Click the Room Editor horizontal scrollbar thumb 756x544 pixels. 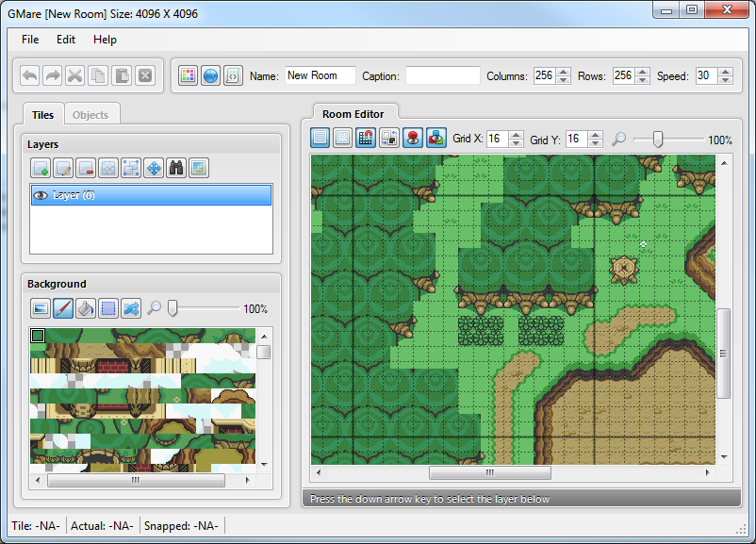point(490,472)
